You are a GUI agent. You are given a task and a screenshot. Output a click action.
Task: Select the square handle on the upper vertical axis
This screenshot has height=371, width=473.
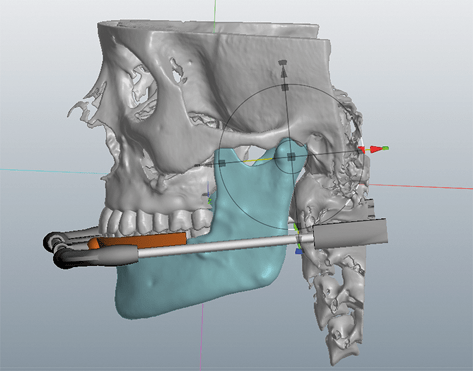coord(285,87)
